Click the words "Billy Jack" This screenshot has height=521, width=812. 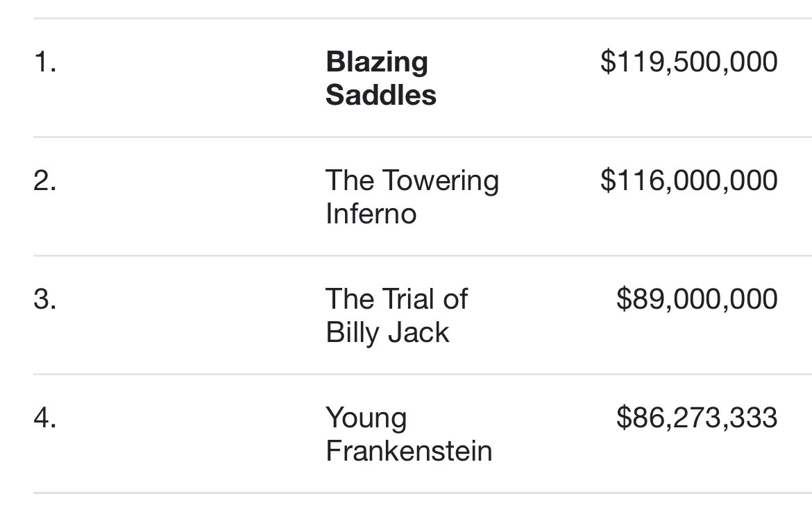(x=387, y=332)
